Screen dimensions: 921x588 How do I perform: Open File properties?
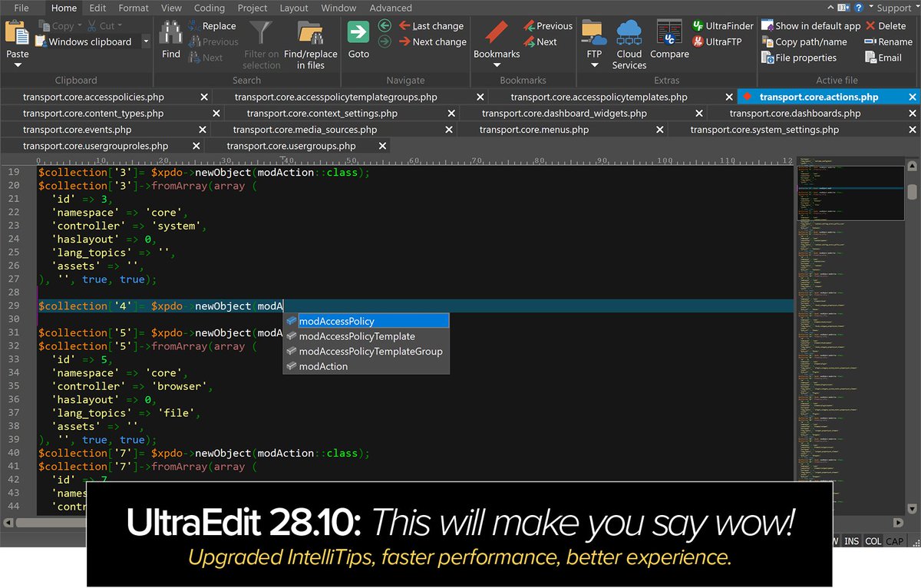coord(799,58)
